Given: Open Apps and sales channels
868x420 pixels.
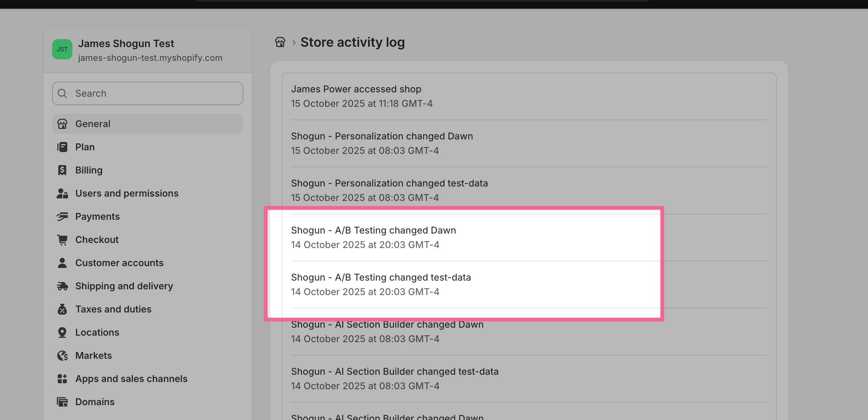Looking at the screenshot, I should click(131, 379).
